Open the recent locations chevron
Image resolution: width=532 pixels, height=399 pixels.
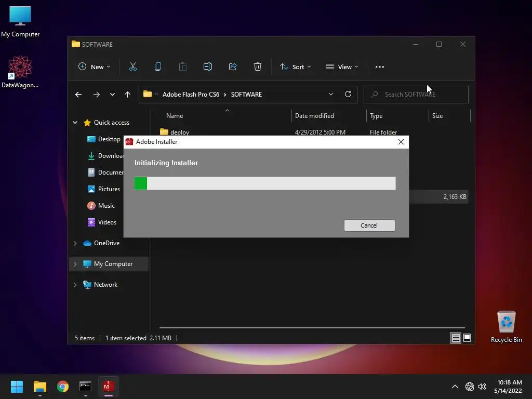pos(112,95)
